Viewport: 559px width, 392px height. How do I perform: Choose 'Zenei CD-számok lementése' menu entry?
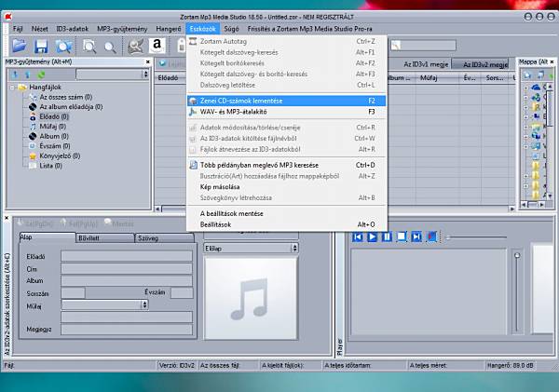(x=287, y=101)
